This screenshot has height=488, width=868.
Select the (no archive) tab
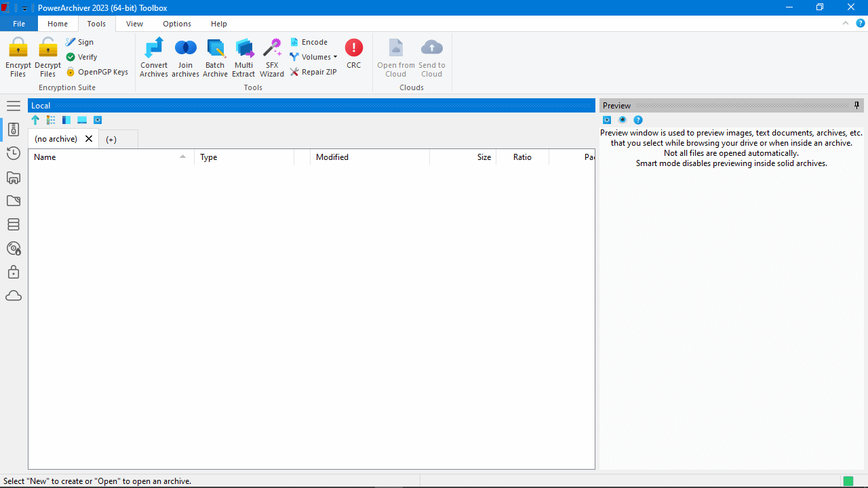[x=56, y=139]
